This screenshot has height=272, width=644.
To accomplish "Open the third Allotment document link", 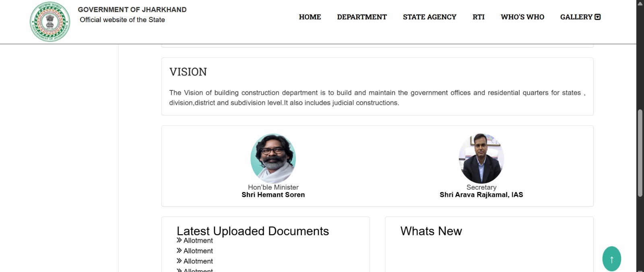I will point(198,262).
